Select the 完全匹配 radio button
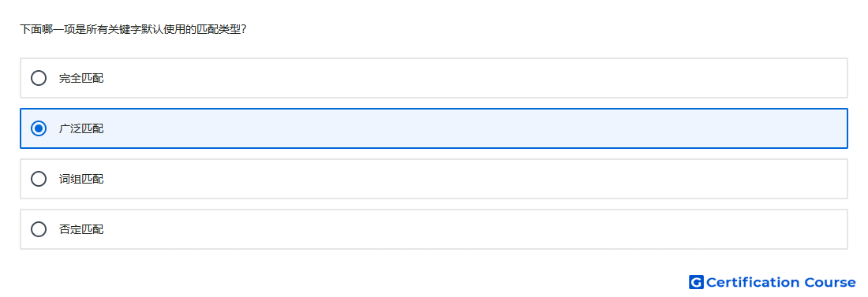The width and height of the screenshot is (868, 297). point(39,78)
